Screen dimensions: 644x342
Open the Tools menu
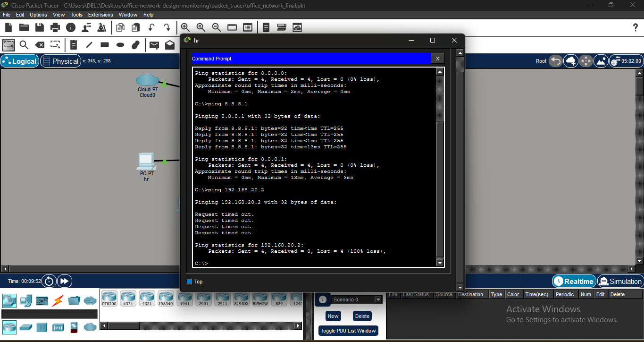[76, 15]
